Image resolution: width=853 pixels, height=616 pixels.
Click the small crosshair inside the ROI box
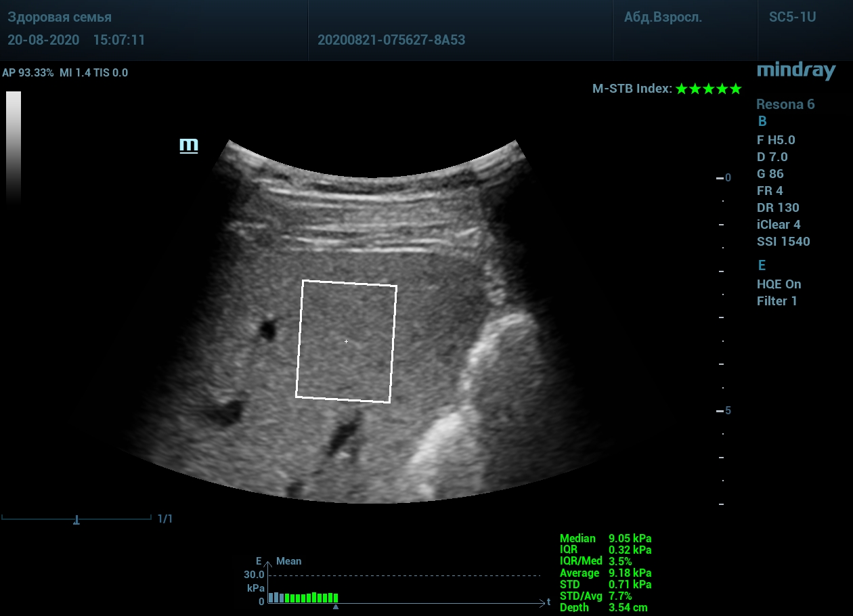click(x=346, y=342)
